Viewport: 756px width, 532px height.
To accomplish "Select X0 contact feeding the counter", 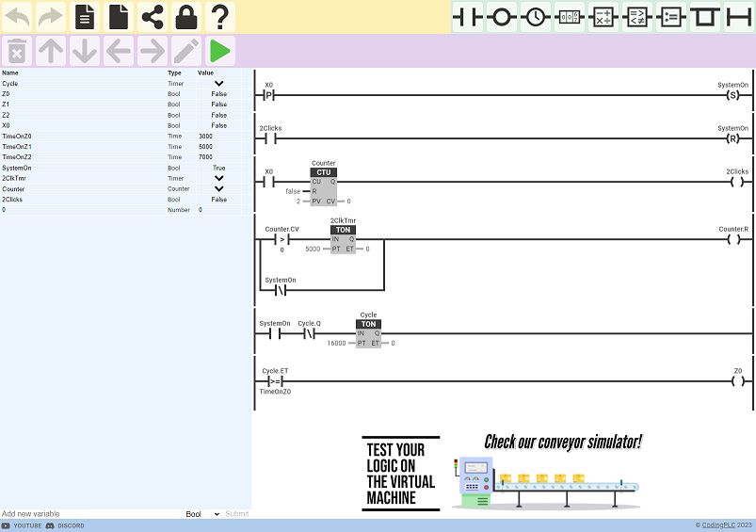I will tap(269, 182).
